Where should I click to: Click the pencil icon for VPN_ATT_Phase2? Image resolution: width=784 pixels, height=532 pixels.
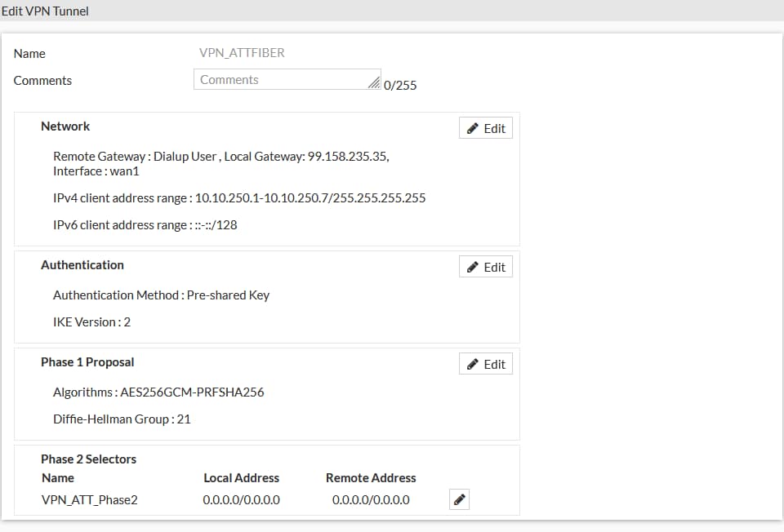coord(460,499)
